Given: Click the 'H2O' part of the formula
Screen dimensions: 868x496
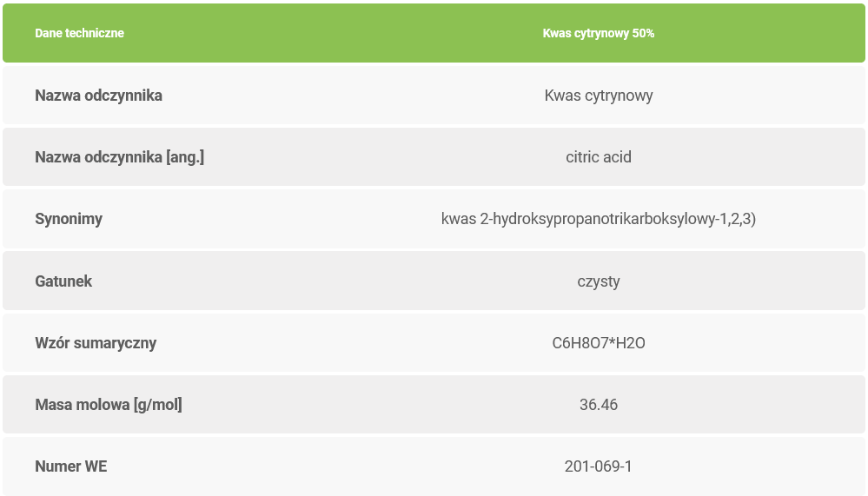Looking at the screenshot, I should [x=629, y=343].
